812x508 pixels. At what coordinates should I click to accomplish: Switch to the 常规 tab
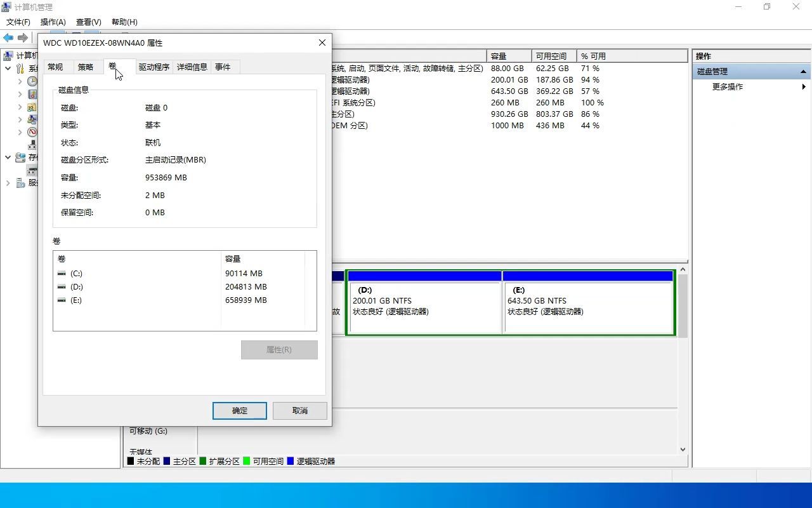click(x=55, y=67)
